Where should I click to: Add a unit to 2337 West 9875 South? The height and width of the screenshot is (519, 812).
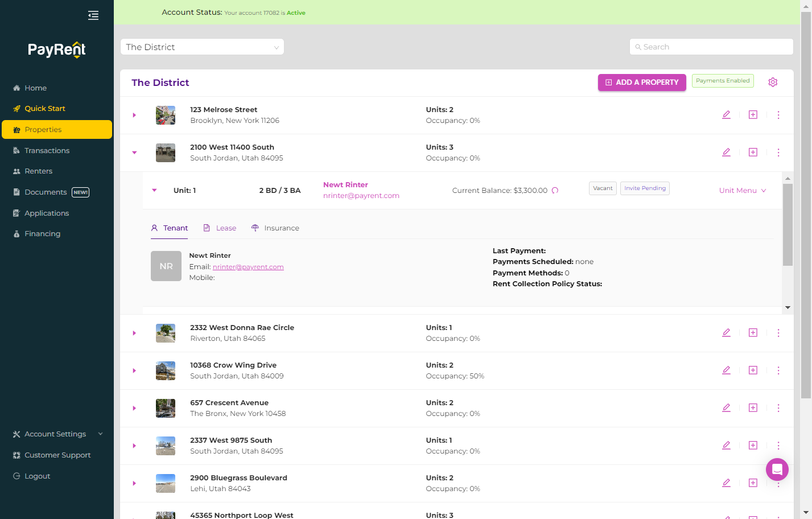pyautogui.click(x=753, y=446)
